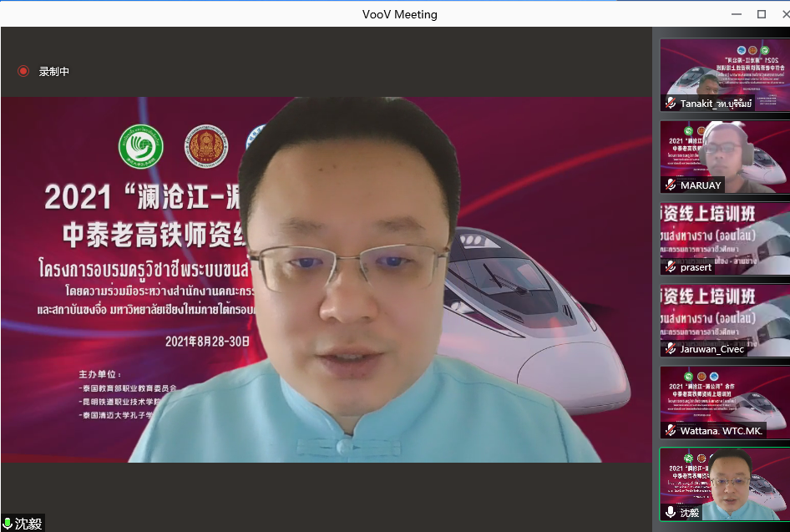Click prasert's muted microphone icon
790x532 pixels.
coord(670,267)
